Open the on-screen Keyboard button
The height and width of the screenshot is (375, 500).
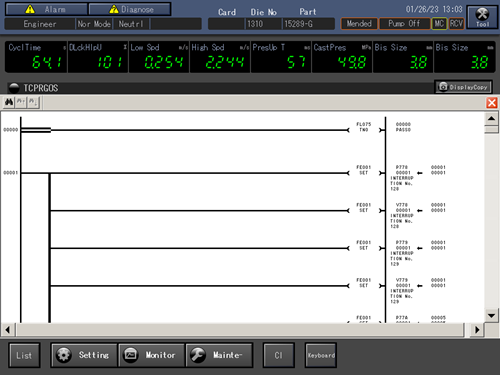321,355
